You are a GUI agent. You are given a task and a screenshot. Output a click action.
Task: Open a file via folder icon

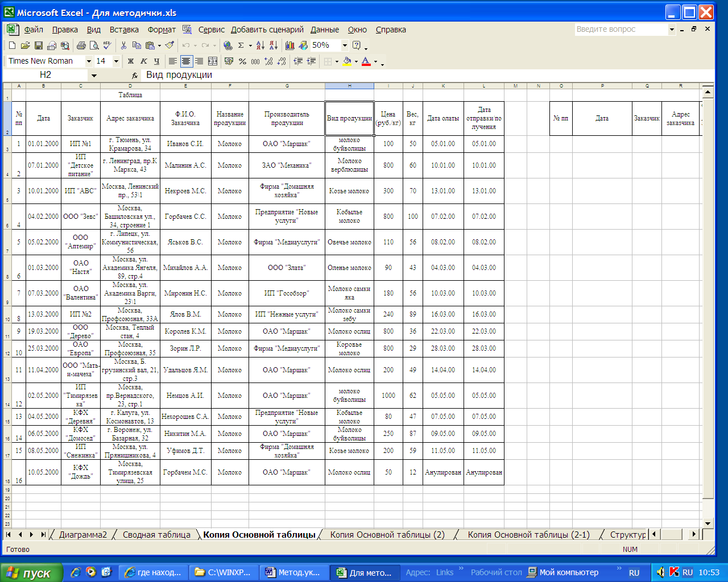pyautogui.click(x=25, y=45)
